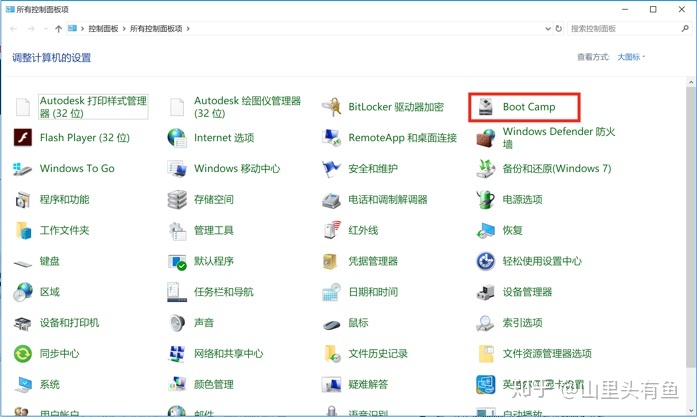
Task: Expand the chevron before 控制面板 breadcrumb
Action: point(82,28)
